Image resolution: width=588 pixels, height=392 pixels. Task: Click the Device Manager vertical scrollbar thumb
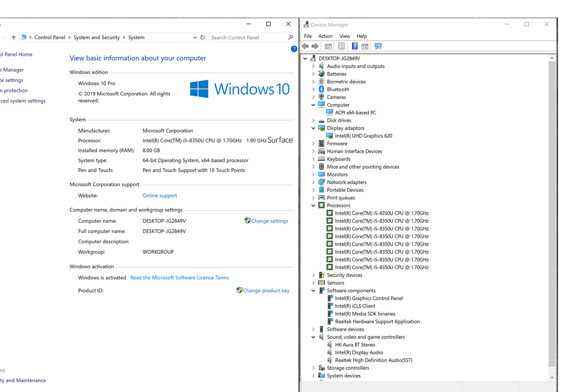[552, 214]
